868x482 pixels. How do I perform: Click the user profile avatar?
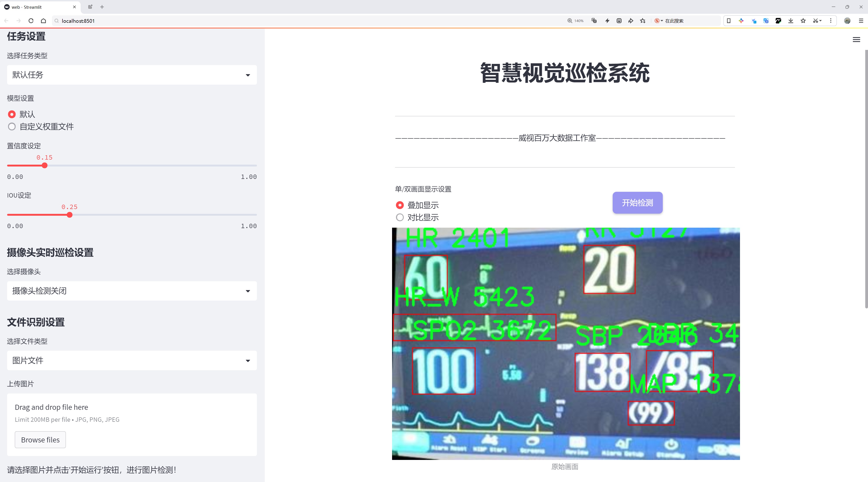[x=847, y=21]
